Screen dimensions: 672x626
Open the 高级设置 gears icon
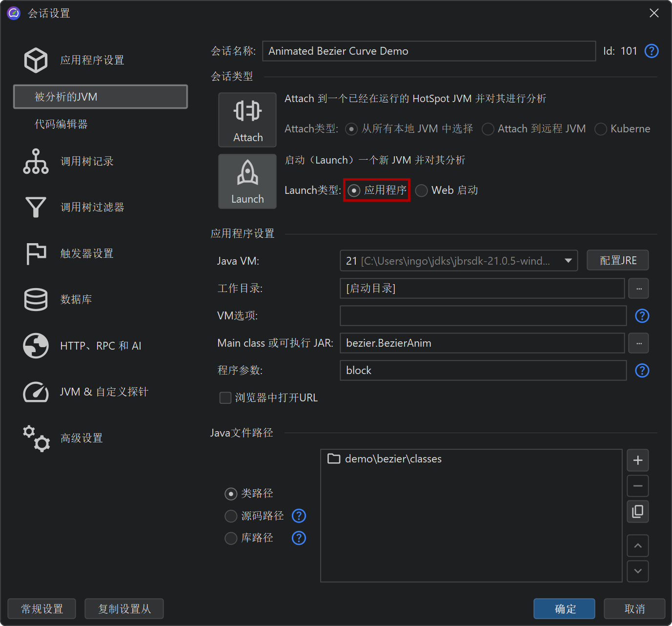(x=36, y=438)
